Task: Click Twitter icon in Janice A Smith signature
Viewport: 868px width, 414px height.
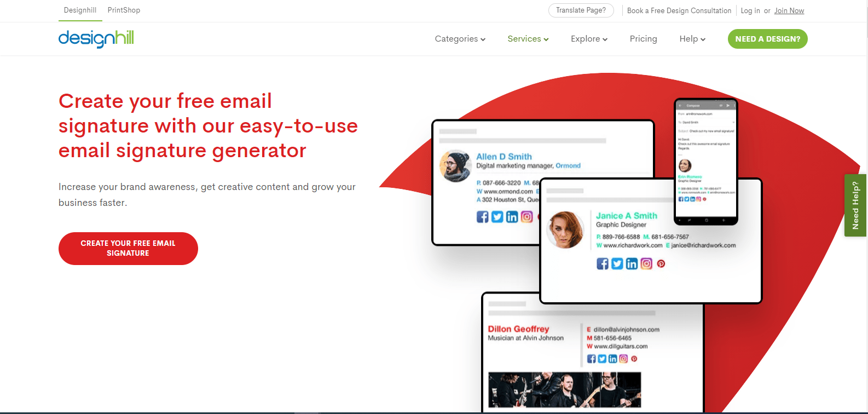Action: pos(617,264)
